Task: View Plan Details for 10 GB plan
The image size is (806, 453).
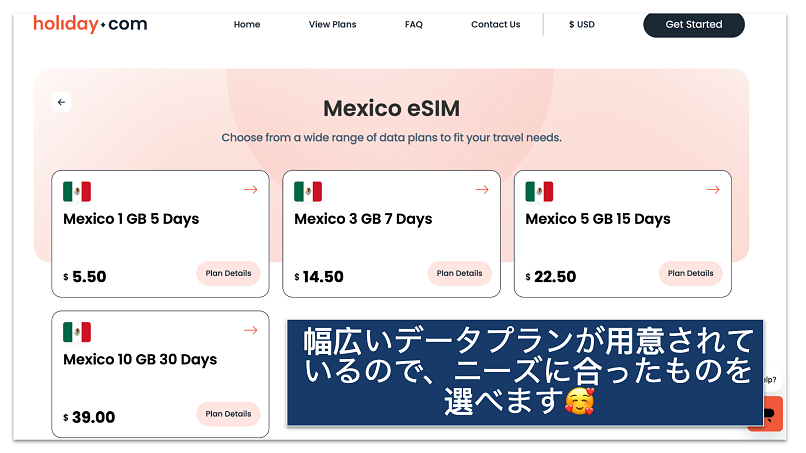Action: (228, 414)
